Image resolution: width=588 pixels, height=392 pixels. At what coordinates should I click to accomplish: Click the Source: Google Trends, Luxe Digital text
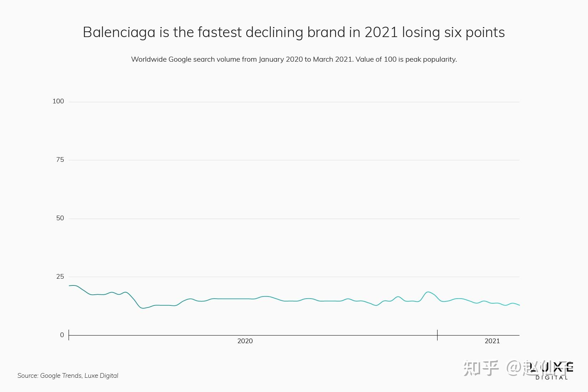[68, 376]
